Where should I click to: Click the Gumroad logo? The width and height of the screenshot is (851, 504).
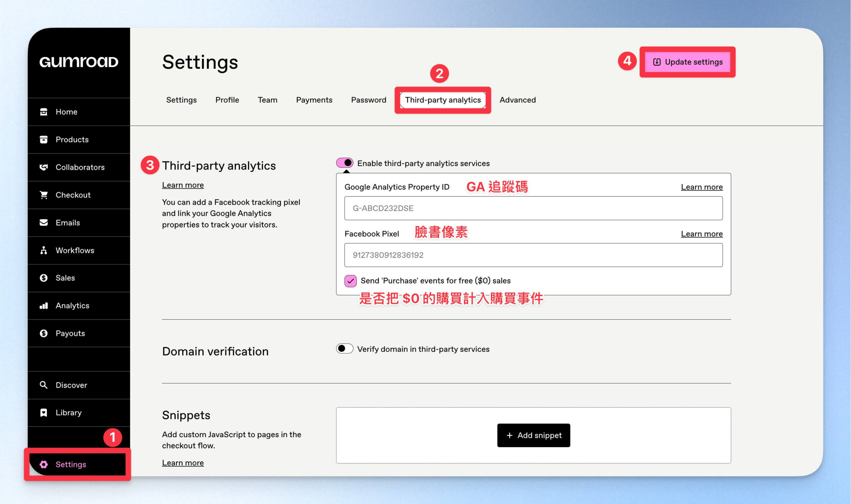tap(78, 62)
